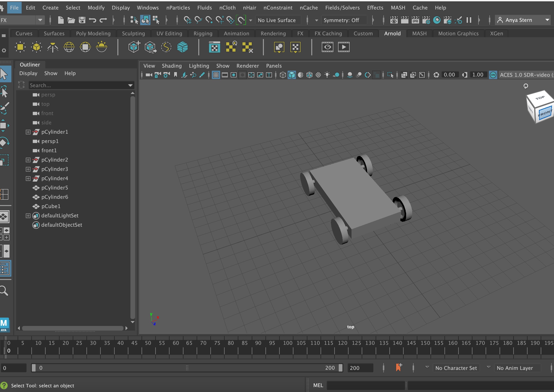Viewport: 554px width, 392px height.
Task: Expand the pCylinder1 node in Outliner
Action: (28, 132)
